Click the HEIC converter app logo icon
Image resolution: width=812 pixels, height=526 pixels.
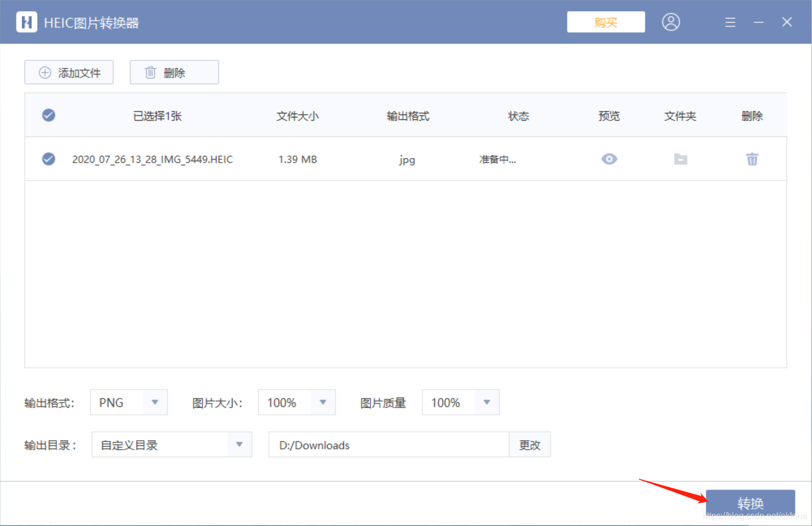(27, 22)
